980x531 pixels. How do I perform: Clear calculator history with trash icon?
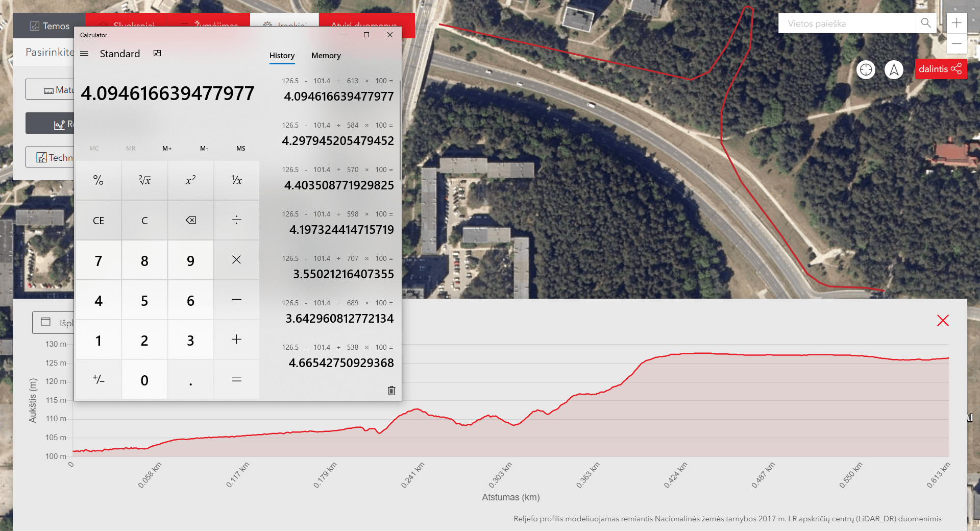point(391,391)
